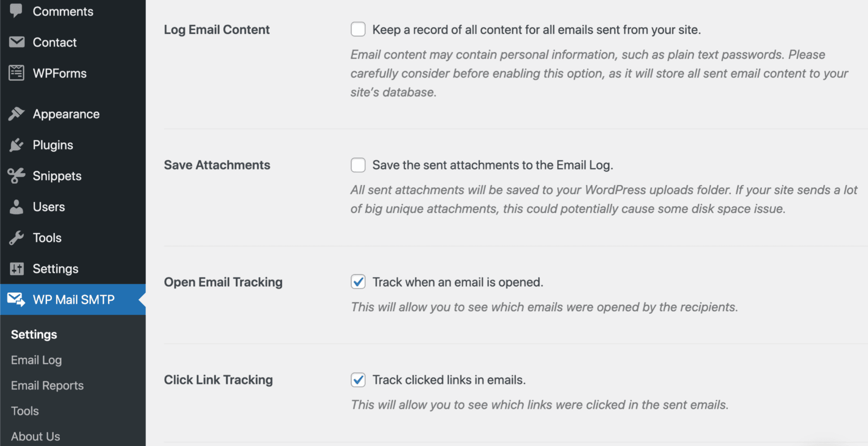
Task: Disable Open Email Tracking
Action: click(358, 282)
